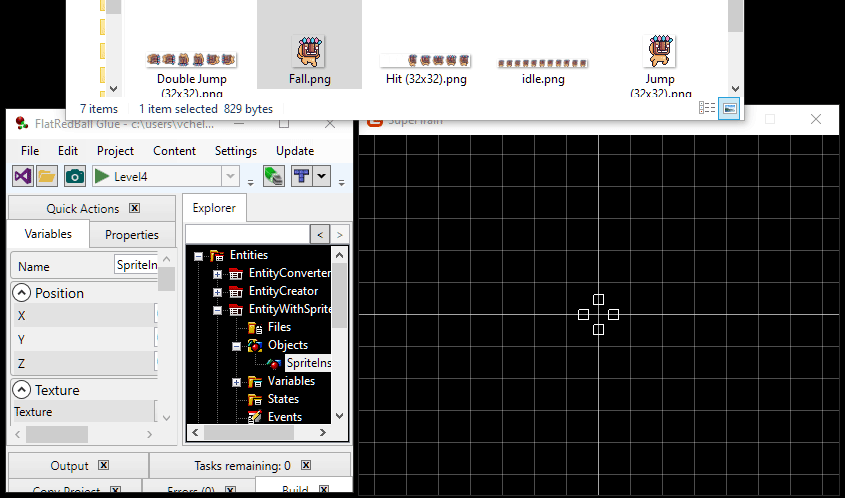Click the green server toolbar icon
845x498 pixels.
[x=273, y=176]
